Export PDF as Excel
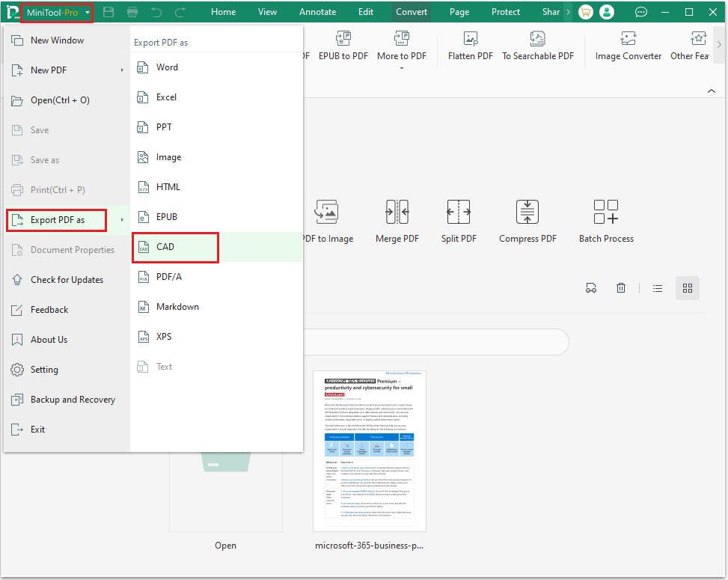Screen dimensions: 728x580 click(x=216, y=97)
